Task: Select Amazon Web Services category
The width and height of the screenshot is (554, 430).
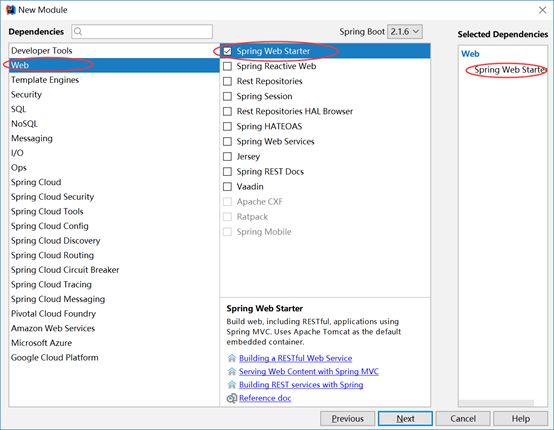Action: [114, 329]
